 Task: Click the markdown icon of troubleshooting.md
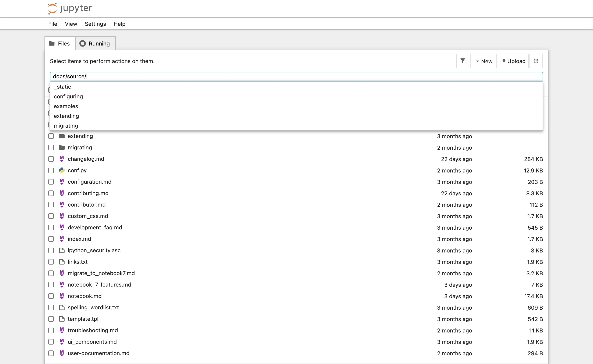[x=62, y=331]
